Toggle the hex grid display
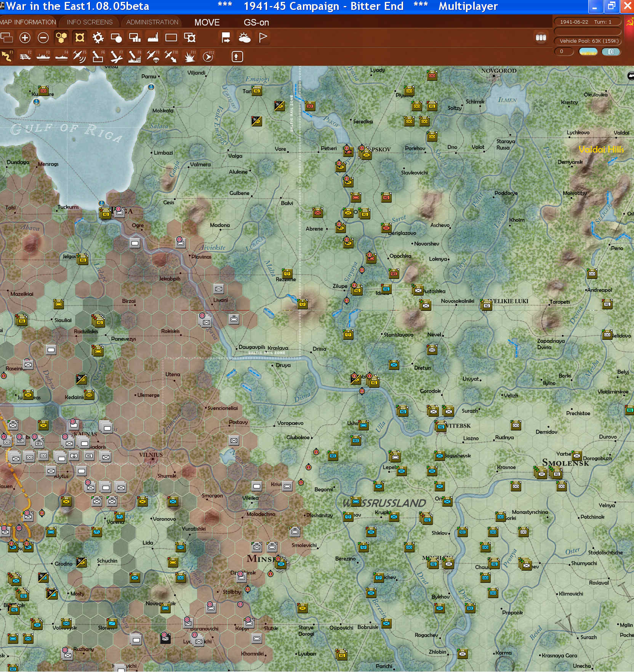634x672 pixels. point(61,37)
